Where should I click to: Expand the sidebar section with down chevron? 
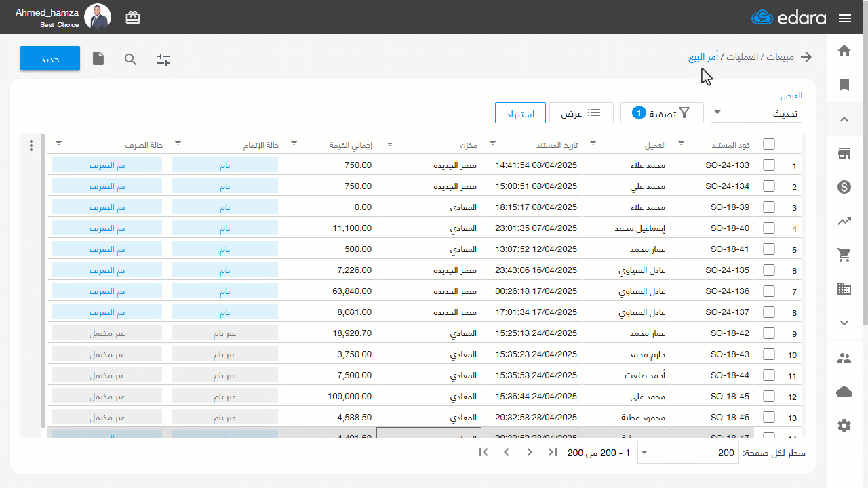tap(844, 323)
